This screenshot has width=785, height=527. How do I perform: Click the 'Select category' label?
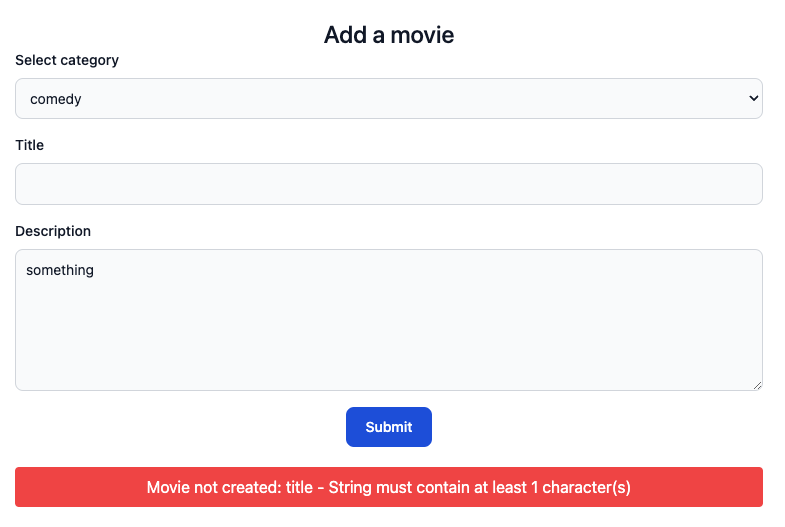tap(67, 60)
